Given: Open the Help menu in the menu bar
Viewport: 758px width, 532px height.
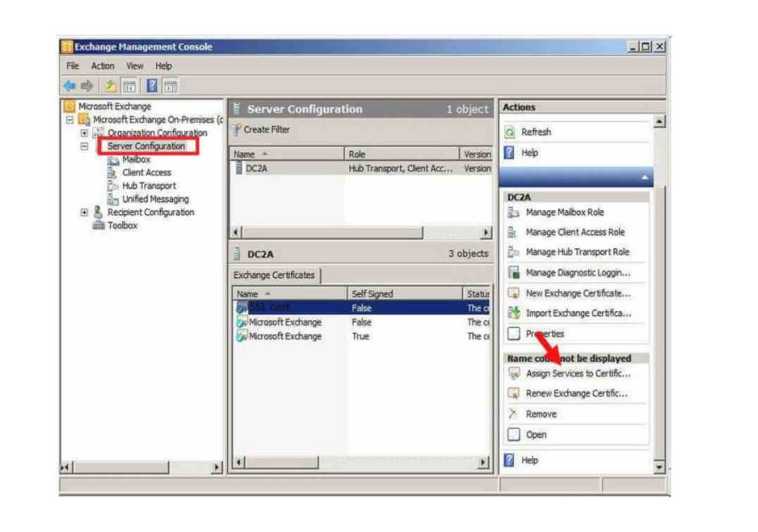Looking at the screenshot, I should 164,66.
